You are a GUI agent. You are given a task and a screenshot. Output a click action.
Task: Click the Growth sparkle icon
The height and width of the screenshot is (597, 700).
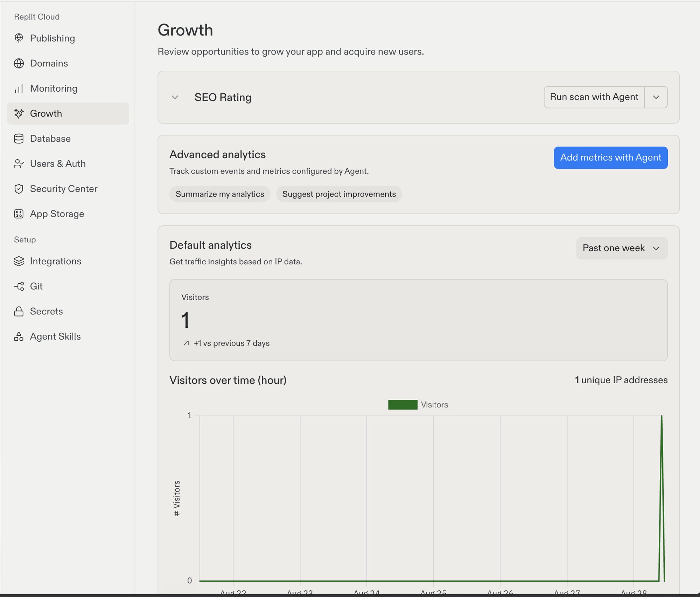click(x=19, y=113)
